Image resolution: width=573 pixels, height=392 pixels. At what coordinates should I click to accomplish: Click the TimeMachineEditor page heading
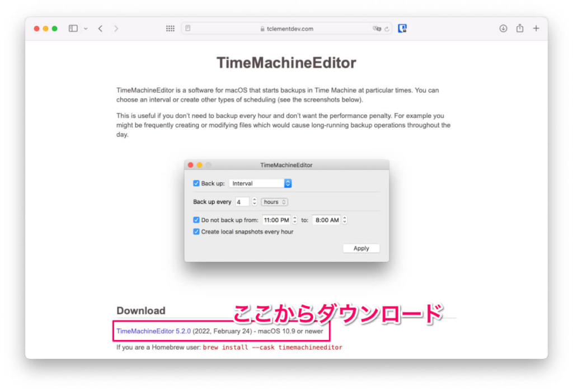[x=286, y=63]
